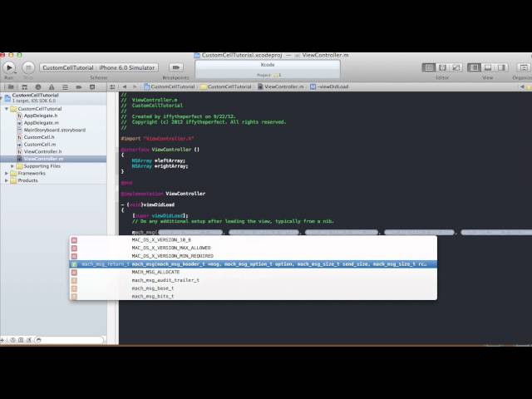The height and width of the screenshot is (399, 532).
Task: Click the Xcode activity status display
Action: pyautogui.click(x=268, y=70)
